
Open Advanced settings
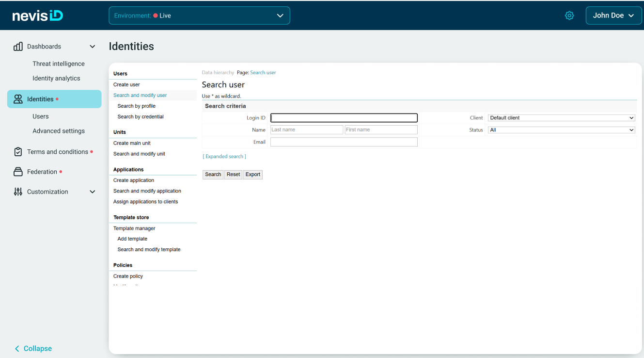pos(59,131)
